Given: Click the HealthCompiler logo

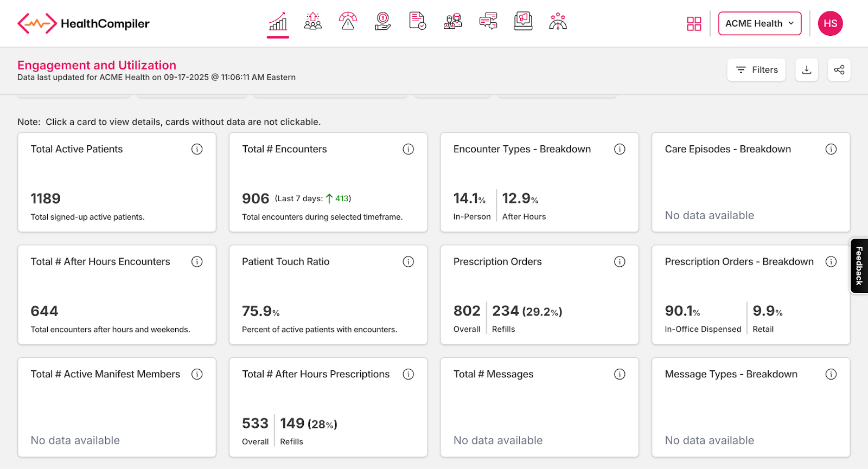Looking at the screenshot, I should tap(84, 24).
